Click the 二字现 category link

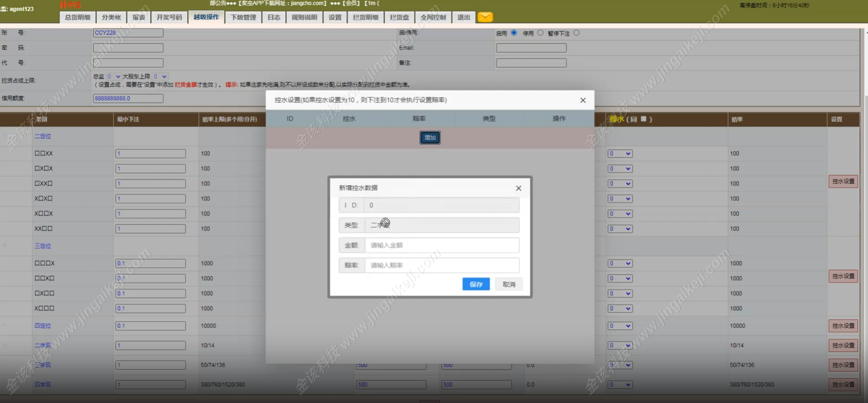pos(43,345)
